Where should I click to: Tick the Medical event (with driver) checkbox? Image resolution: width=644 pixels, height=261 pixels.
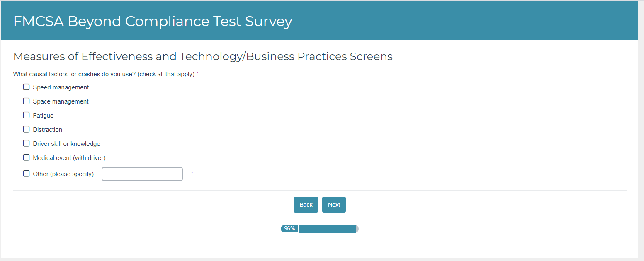(x=27, y=157)
